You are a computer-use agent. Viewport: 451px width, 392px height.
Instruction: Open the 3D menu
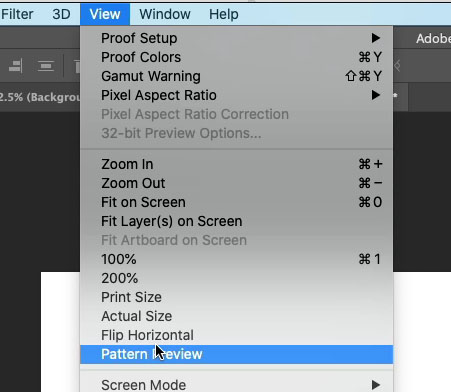click(x=61, y=14)
